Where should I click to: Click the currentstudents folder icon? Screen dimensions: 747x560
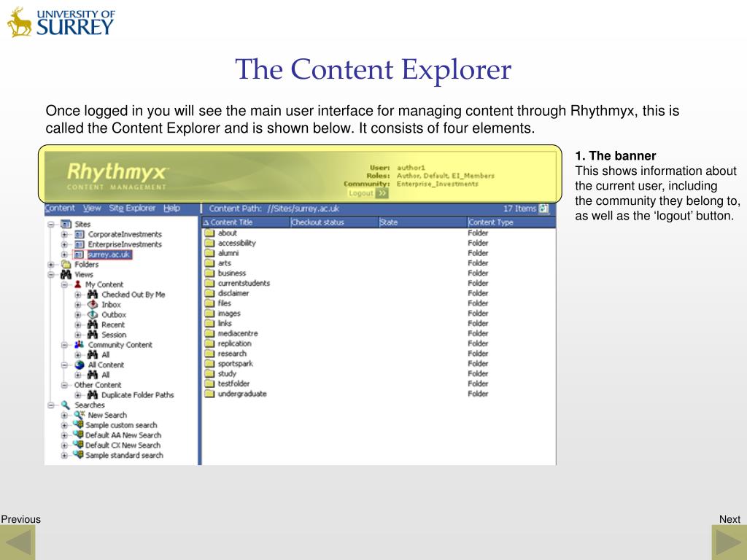click(209, 284)
